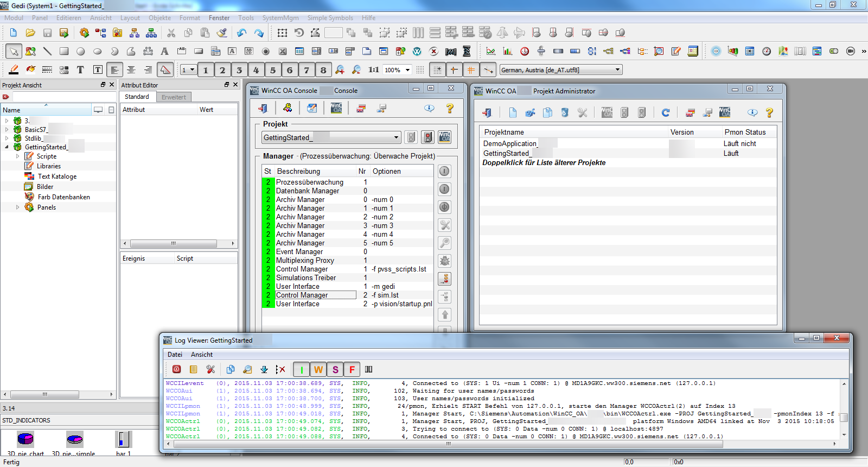The height and width of the screenshot is (467, 868).
Task: Toggle Severe filter 'S' in Log Viewer
Action: coord(335,369)
